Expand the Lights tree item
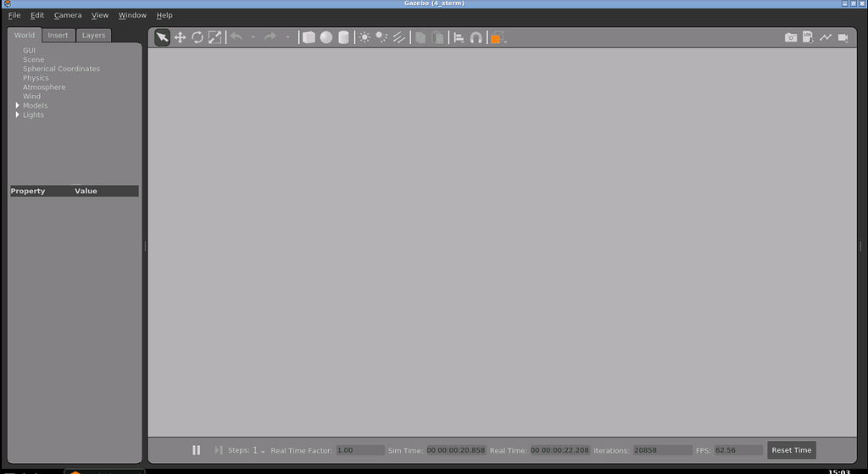 (x=17, y=114)
